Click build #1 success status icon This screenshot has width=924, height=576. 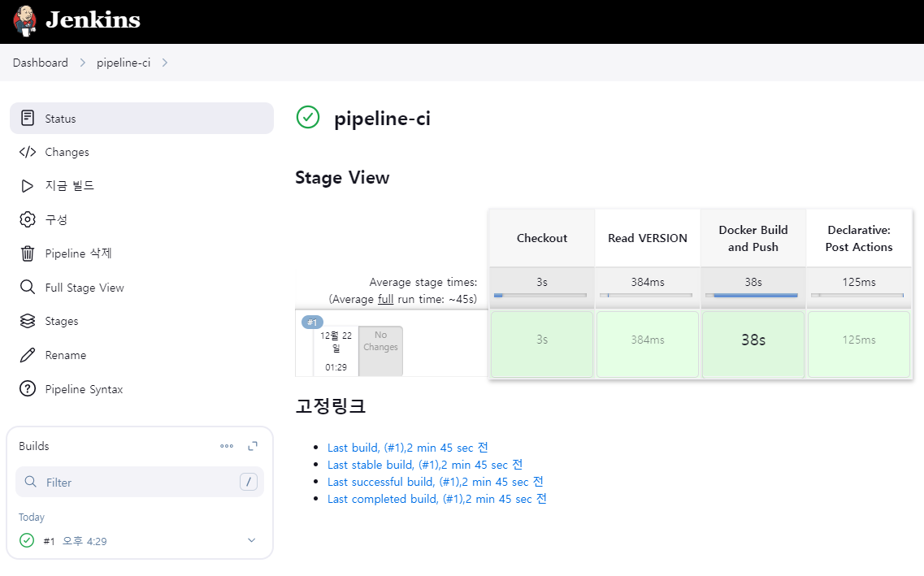click(27, 540)
